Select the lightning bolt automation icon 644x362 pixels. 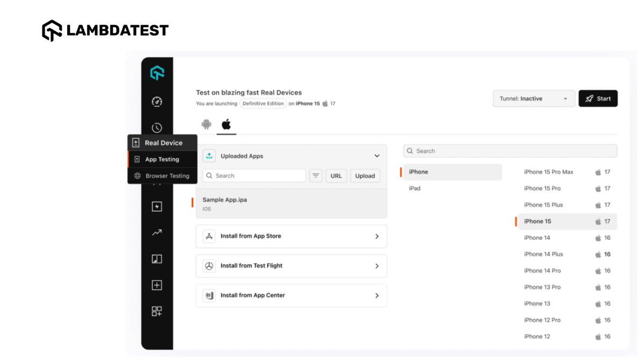click(x=156, y=206)
